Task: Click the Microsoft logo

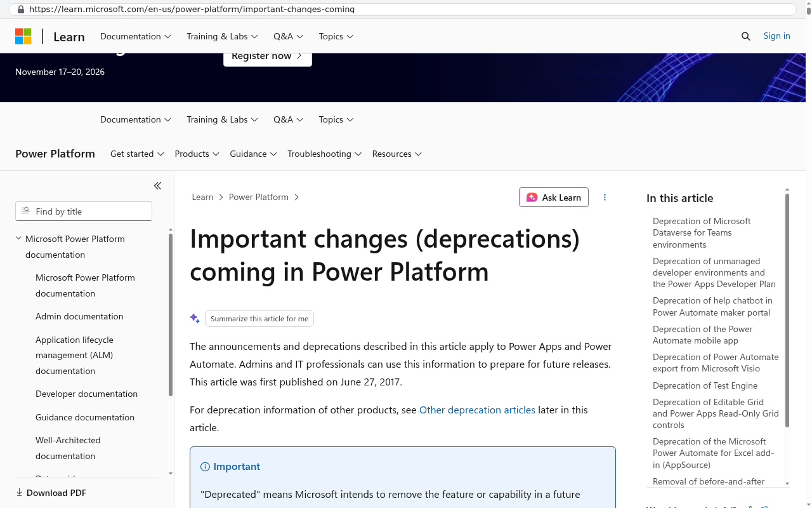Action: 23,36
